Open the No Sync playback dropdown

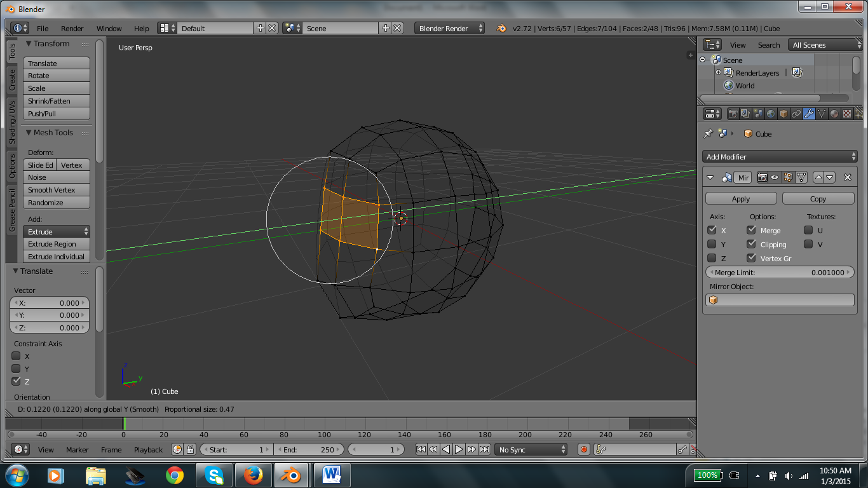tap(531, 449)
